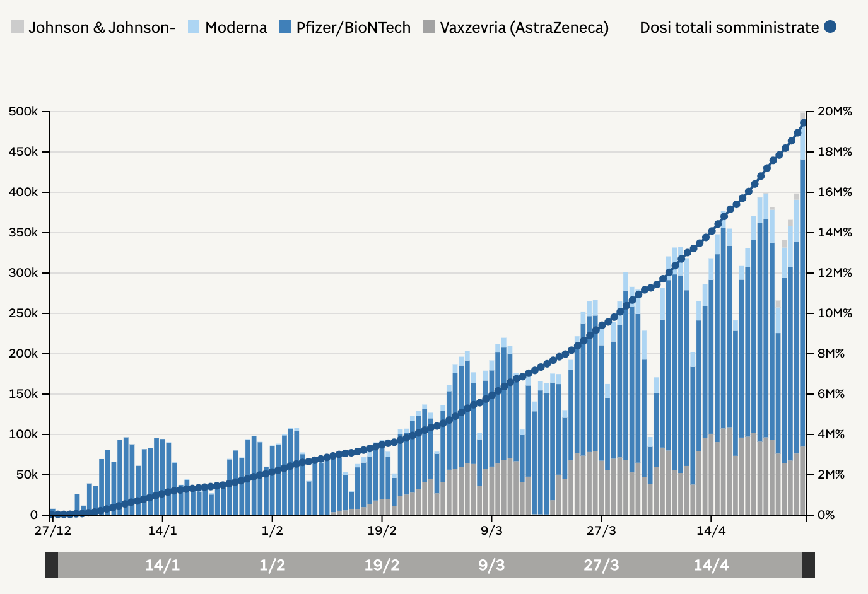The height and width of the screenshot is (594, 868).
Task: Click the Moderna light blue legend swatch
Action: click(194, 27)
